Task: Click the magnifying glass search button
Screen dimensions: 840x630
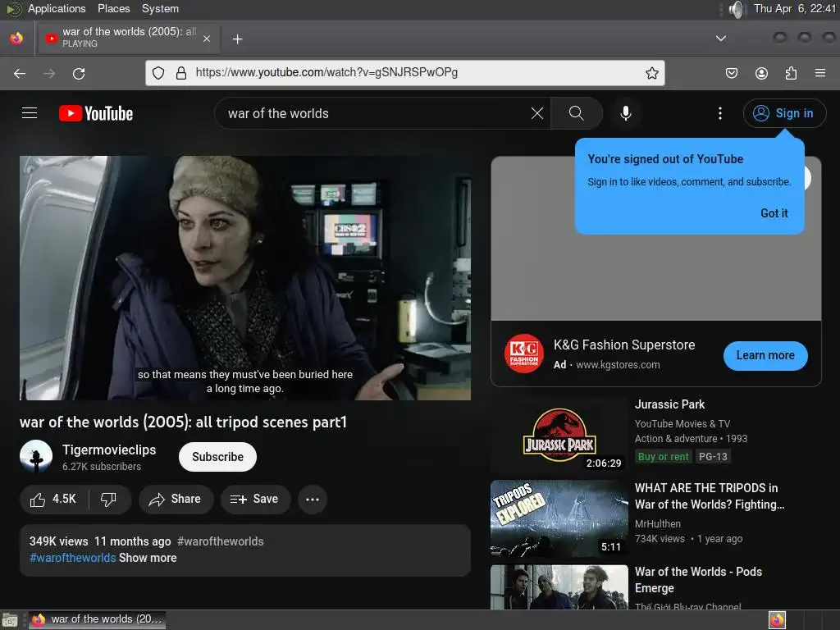Action: (x=577, y=113)
